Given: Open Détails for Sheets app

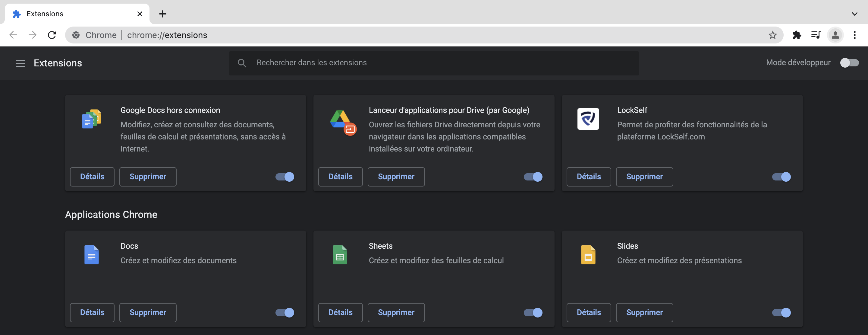Looking at the screenshot, I should pyautogui.click(x=340, y=313).
